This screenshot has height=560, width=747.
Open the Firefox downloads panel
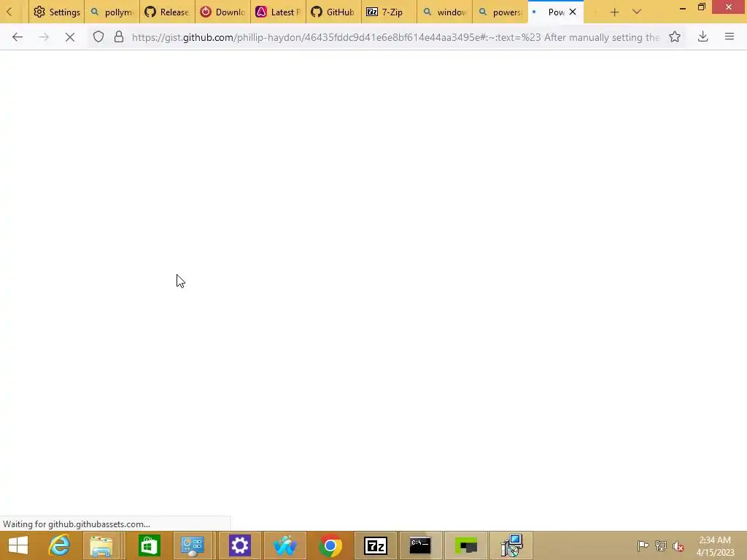703,37
